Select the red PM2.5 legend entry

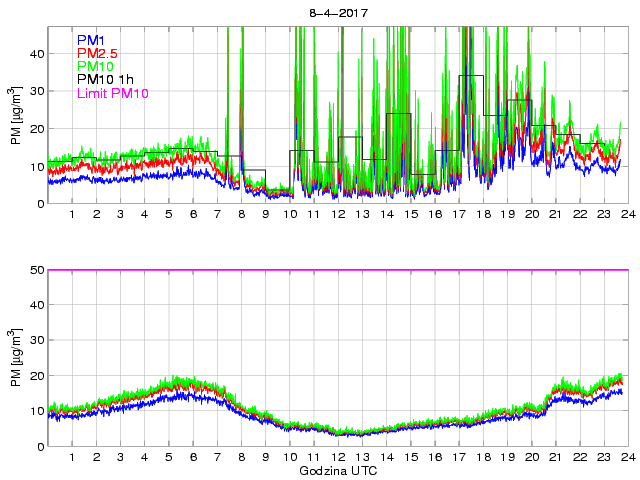click(x=96, y=53)
